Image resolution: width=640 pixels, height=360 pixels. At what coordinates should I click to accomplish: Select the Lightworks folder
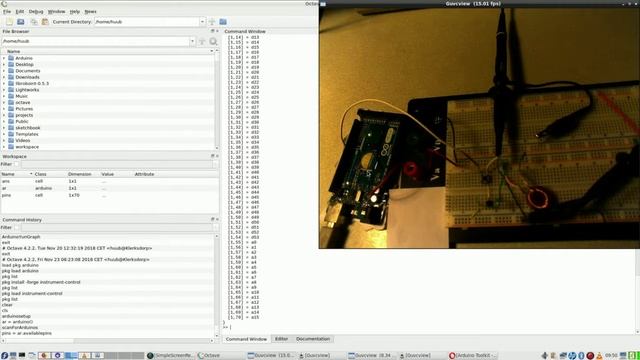27,90
